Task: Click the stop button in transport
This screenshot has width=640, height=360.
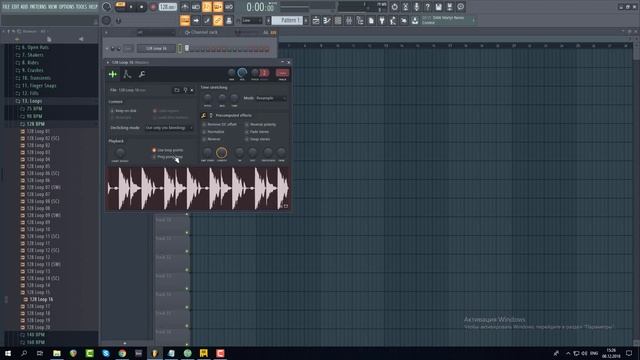Action: (141, 7)
